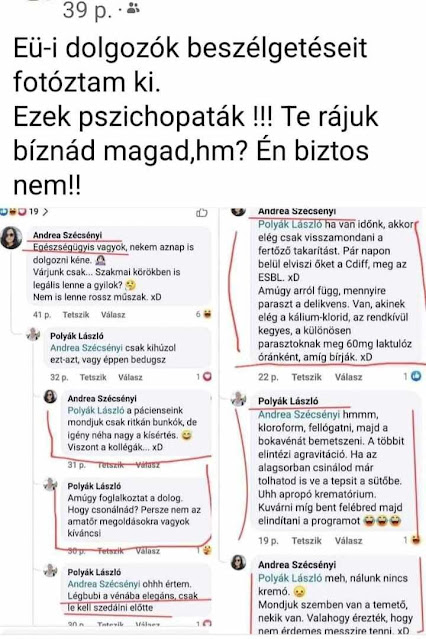
Task: Open Polyák László's avatar beside the 'csak kihúzol' reply
Action: point(33,335)
